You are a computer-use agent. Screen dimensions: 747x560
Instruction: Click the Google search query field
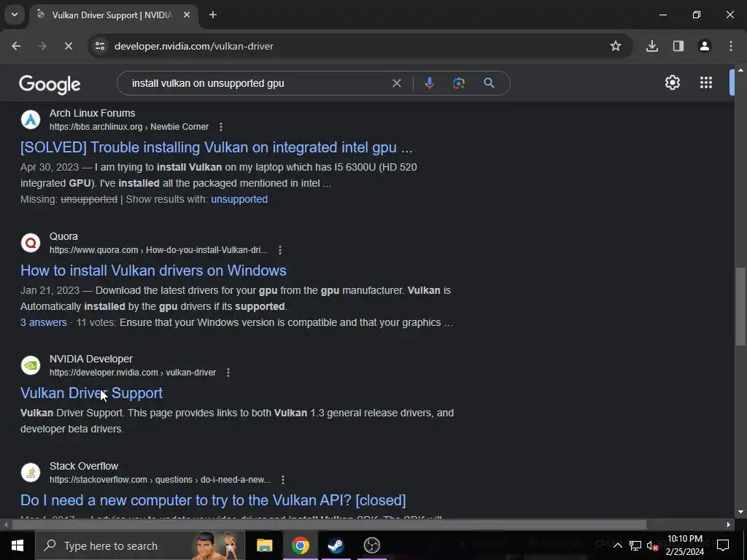click(258, 83)
